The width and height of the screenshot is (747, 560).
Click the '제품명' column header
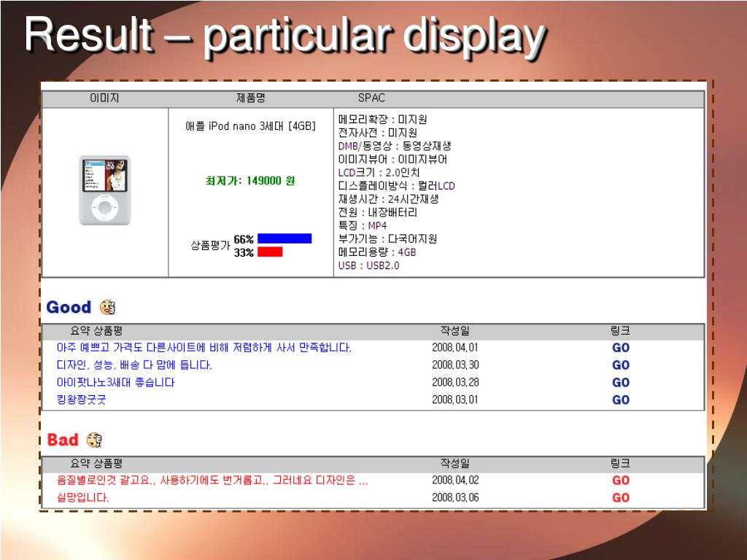point(251,98)
